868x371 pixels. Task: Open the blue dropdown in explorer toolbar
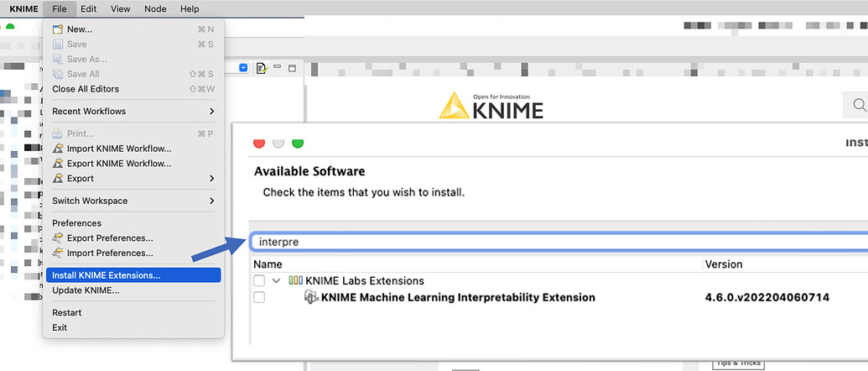point(243,67)
